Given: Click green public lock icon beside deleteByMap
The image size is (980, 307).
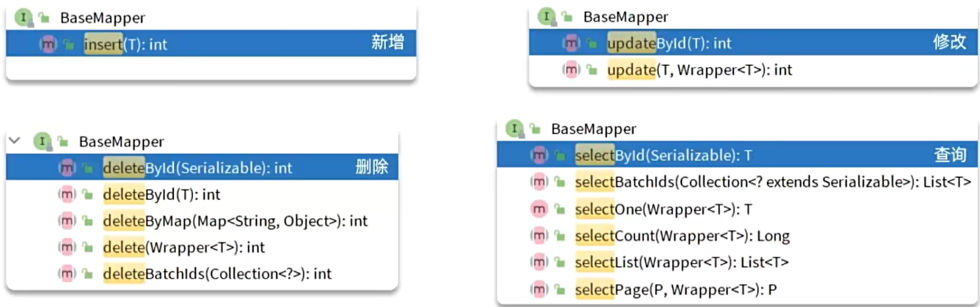Looking at the screenshot, I should point(88,221).
